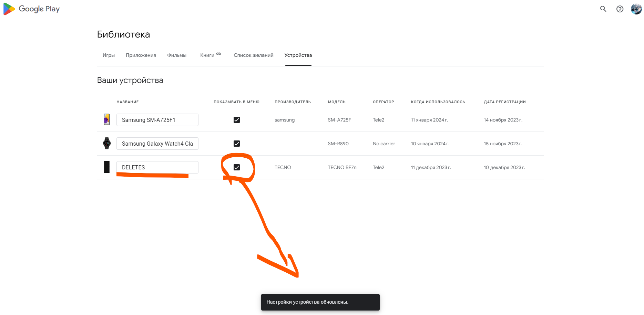Click the ДАТА РЕГИСТРАЦИИ column header

(505, 102)
